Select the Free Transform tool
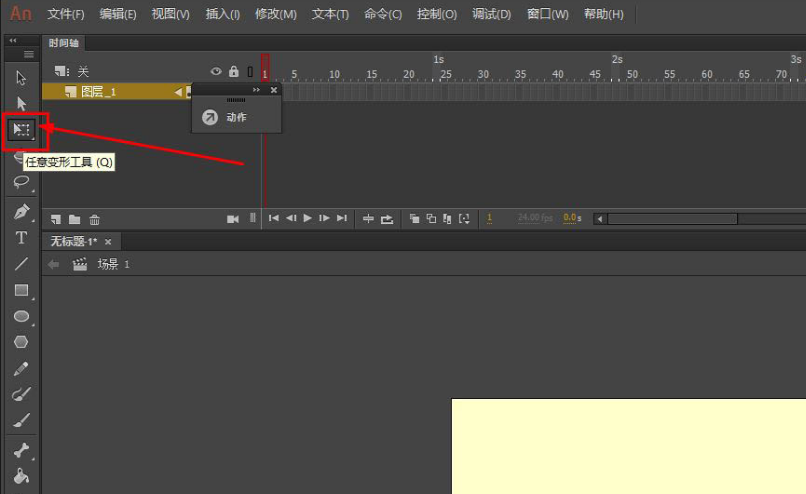Screen dimensions: 806x494 coord(22,129)
